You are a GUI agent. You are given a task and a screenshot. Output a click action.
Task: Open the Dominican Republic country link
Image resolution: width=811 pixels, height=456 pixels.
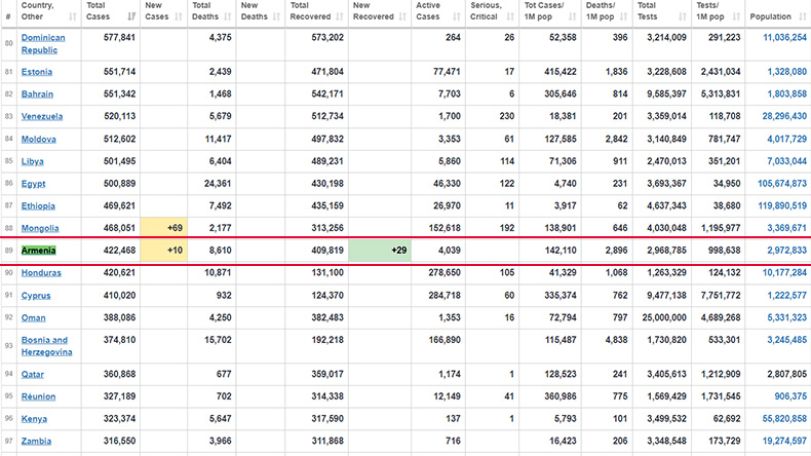coord(43,44)
